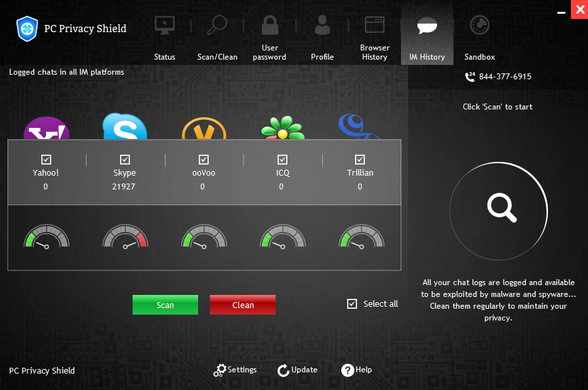Viewport: 588px width, 390px height.
Task: Open the Profile person icon
Action: pyautogui.click(x=322, y=25)
